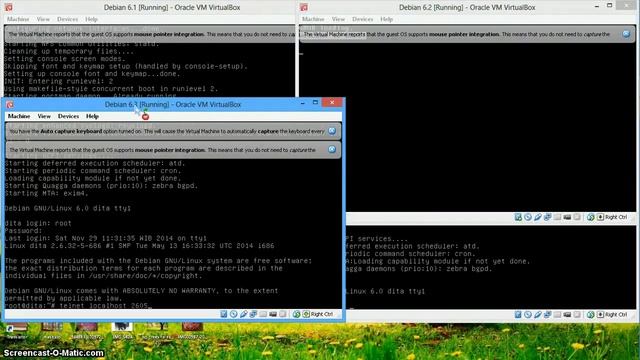
Task: Click network adapter icon in Debian 6.2 status bar
Action: point(548,217)
